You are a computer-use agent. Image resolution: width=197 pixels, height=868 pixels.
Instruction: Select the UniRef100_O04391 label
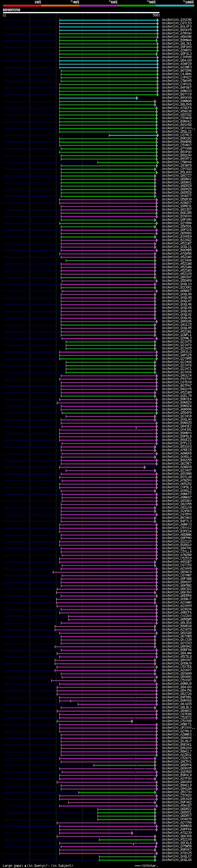tap(177, 430)
